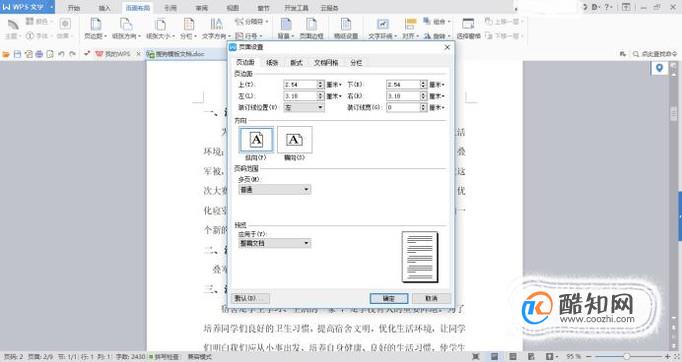This screenshot has height=362, width=682.
Task: Open the 页边距 margins ribbon icon
Action: 96,24
